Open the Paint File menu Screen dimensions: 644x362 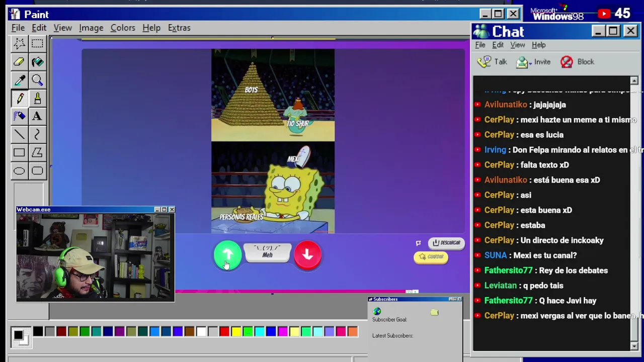coord(18,28)
